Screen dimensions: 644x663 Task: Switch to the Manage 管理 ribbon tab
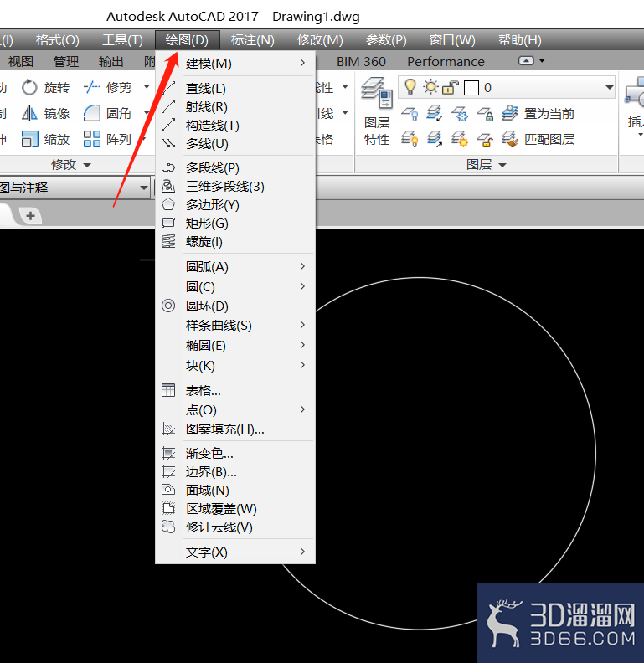point(66,62)
